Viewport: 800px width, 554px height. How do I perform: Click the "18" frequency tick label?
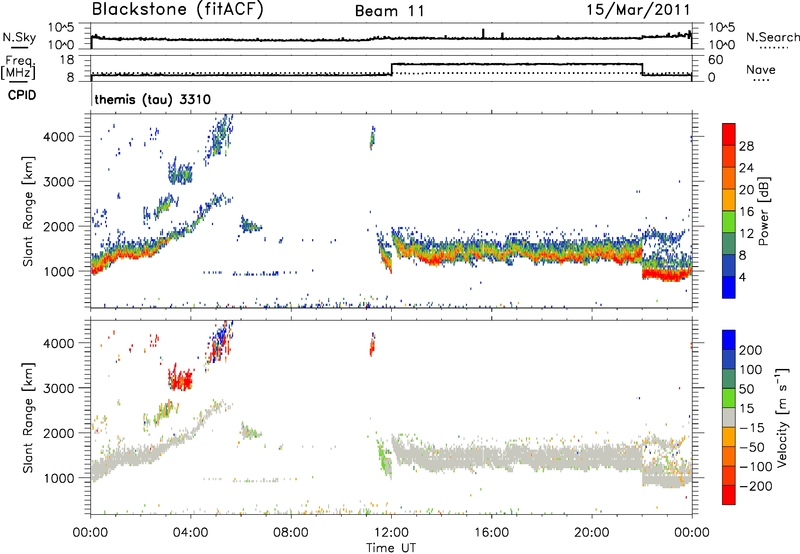coord(67,60)
